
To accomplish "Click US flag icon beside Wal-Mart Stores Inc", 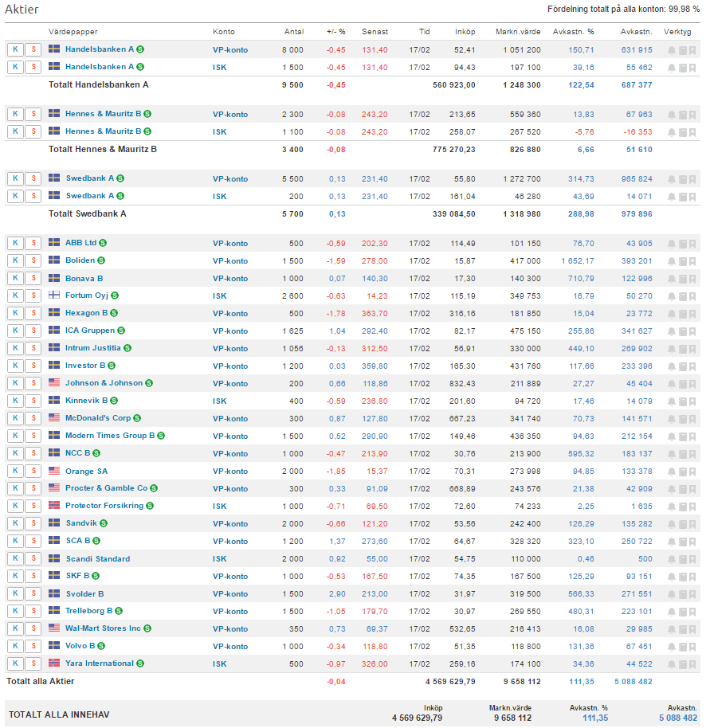I will (x=54, y=628).
